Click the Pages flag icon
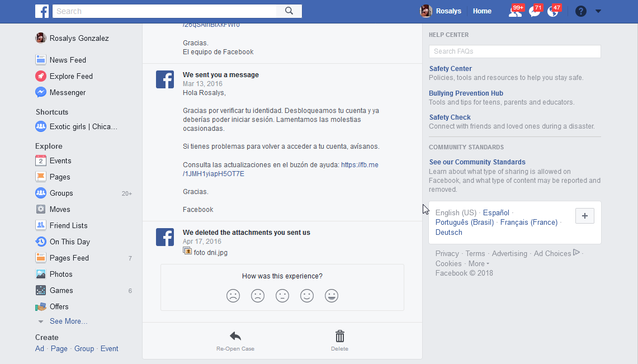The image size is (638, 364). click(x=41, y=177)
